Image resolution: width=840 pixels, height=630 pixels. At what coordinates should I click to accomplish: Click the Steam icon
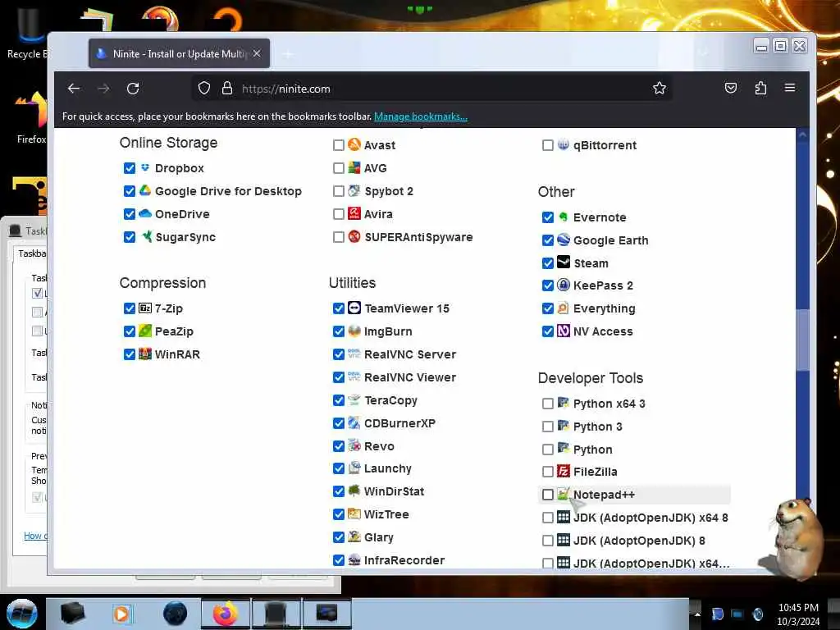pyautogui.click(x=563, y=262)
